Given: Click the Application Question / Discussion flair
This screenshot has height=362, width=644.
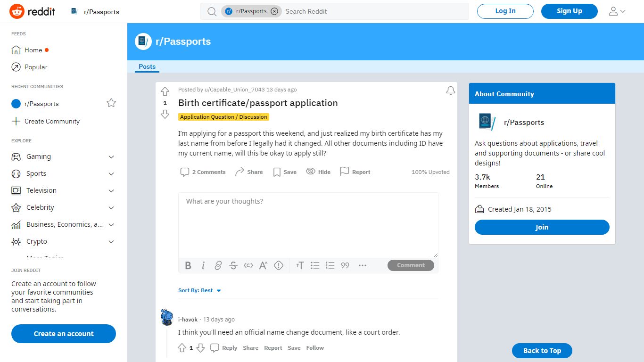Looking at the screenshot, I should point(223,117).
